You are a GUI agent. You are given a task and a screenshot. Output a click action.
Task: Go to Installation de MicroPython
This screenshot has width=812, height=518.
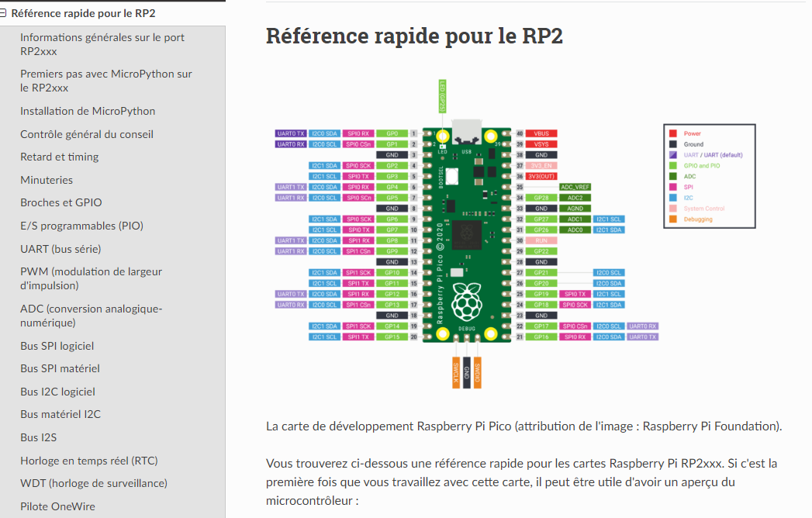coord(88,111)
